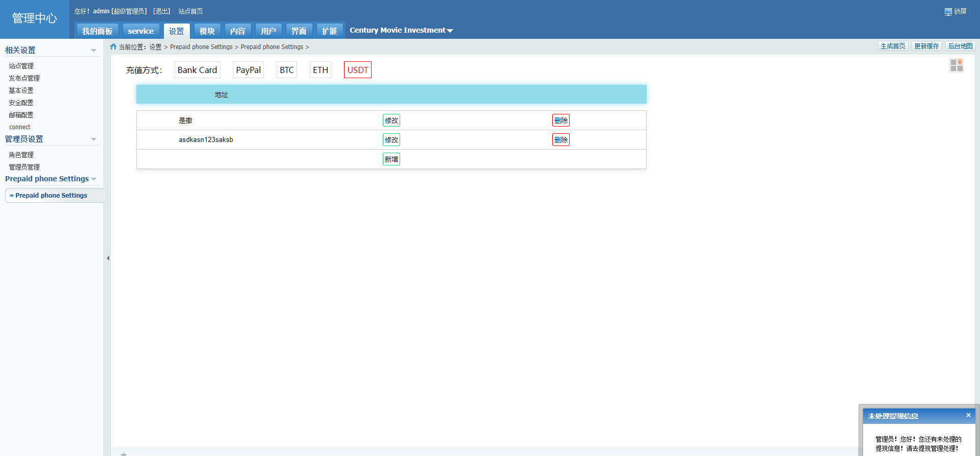This screenshot has width=980, height=456.
Task: Close the unprocessed withdrawal notification popup
Action: [x=968, y=415]
